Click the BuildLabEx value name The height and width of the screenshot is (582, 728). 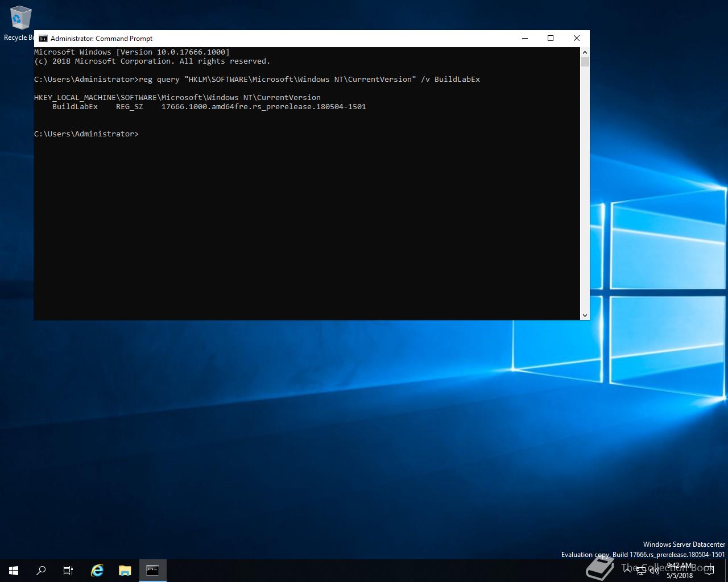75,106
